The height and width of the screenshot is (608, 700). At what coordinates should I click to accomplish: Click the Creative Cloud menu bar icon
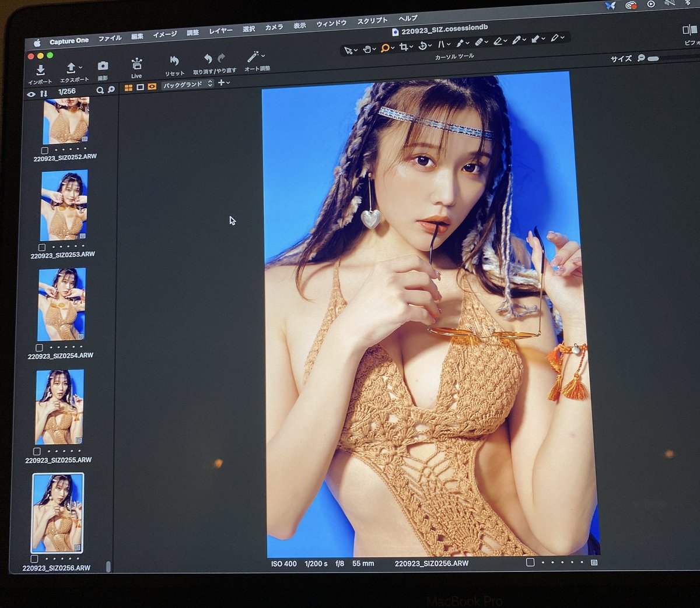point(631,5)
